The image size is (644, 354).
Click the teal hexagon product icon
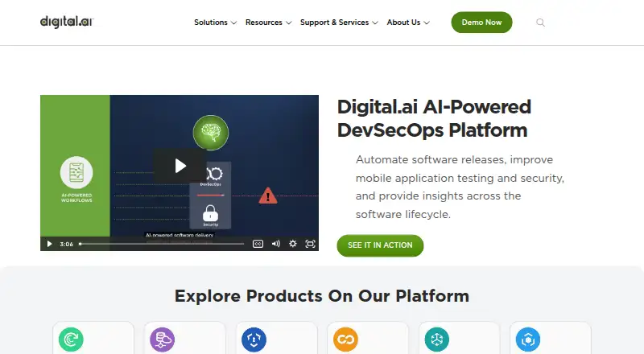[x=436, y=340]
